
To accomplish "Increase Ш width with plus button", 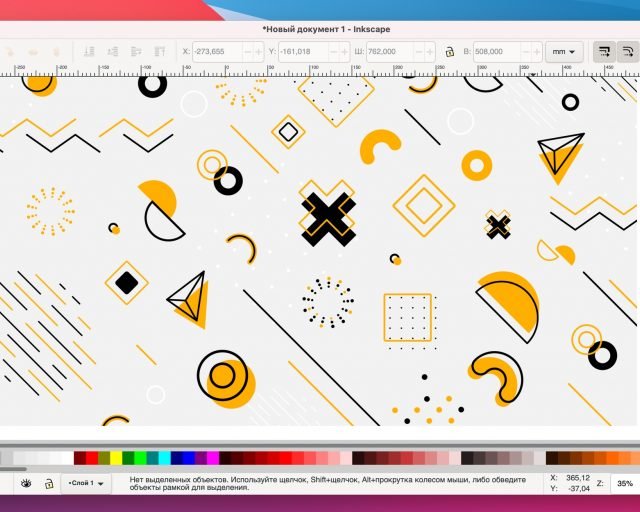I will [430, 52].
